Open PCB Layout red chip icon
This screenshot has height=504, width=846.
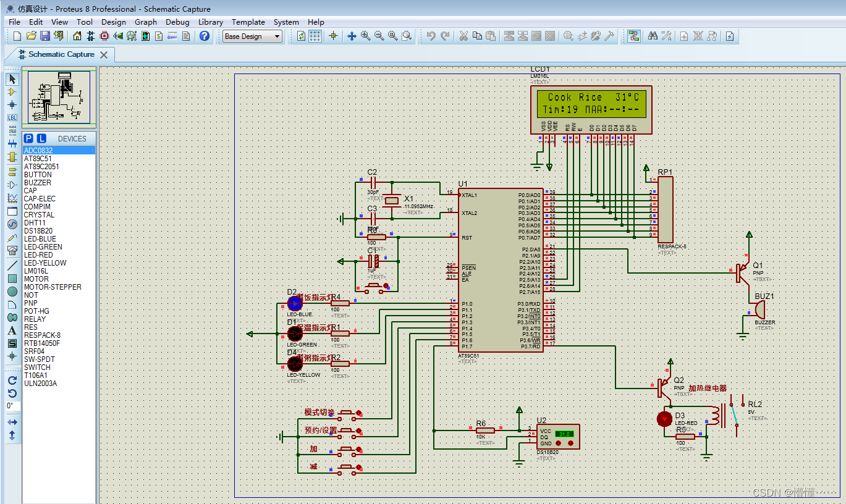(x=104, y=36)
